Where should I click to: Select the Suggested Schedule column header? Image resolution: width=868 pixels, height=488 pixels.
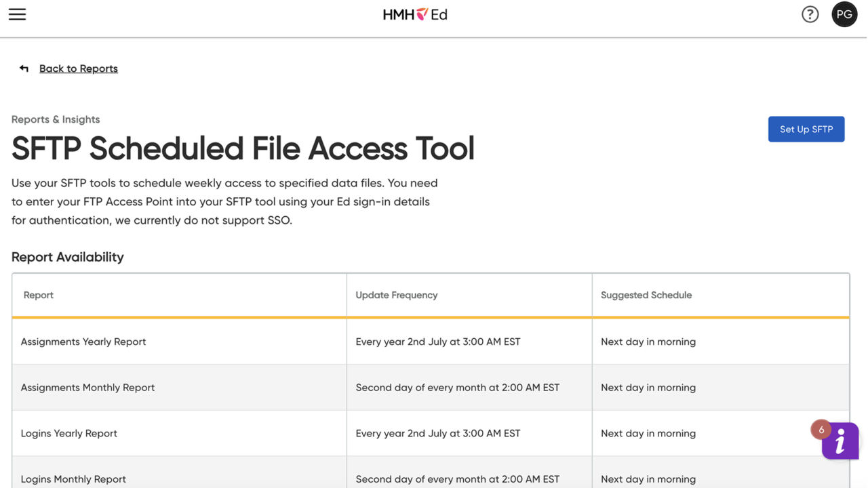pyautogui.click(x=646, y=295)
